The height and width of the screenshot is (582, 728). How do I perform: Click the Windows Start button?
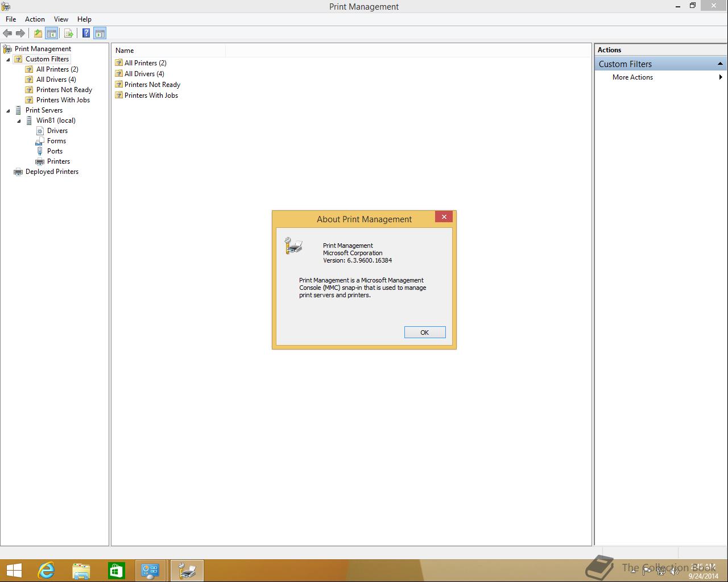[x=14, y=571]
